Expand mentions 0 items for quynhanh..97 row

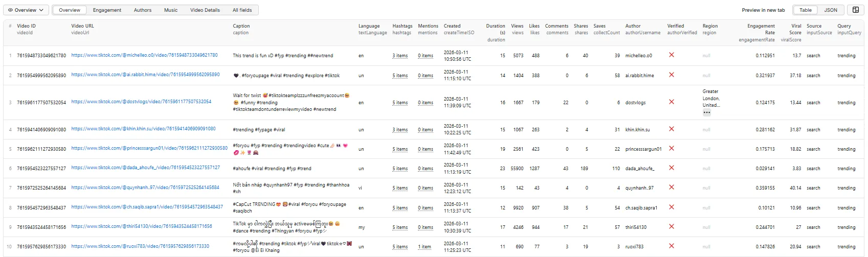(426, 188)
